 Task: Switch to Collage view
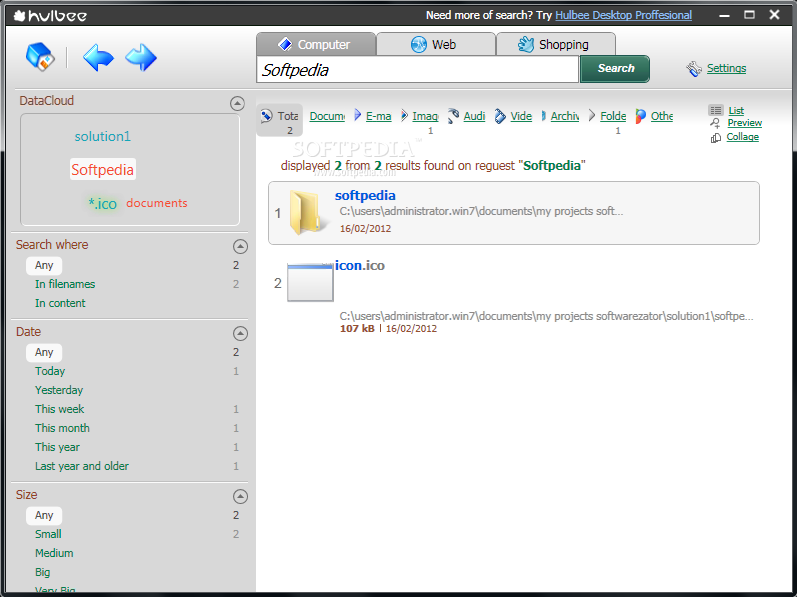743,137
